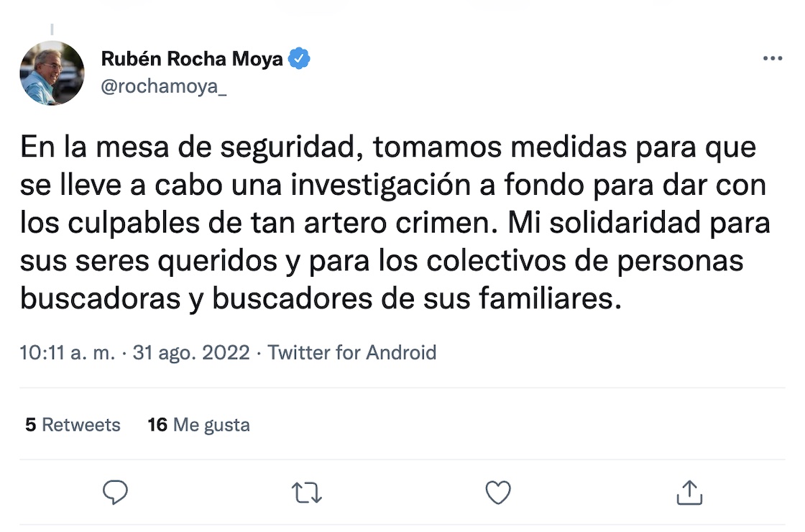The width and height of the screenshot is (805, 532).
Task: Toggle the like heart icon
Action: click(498, 492)
